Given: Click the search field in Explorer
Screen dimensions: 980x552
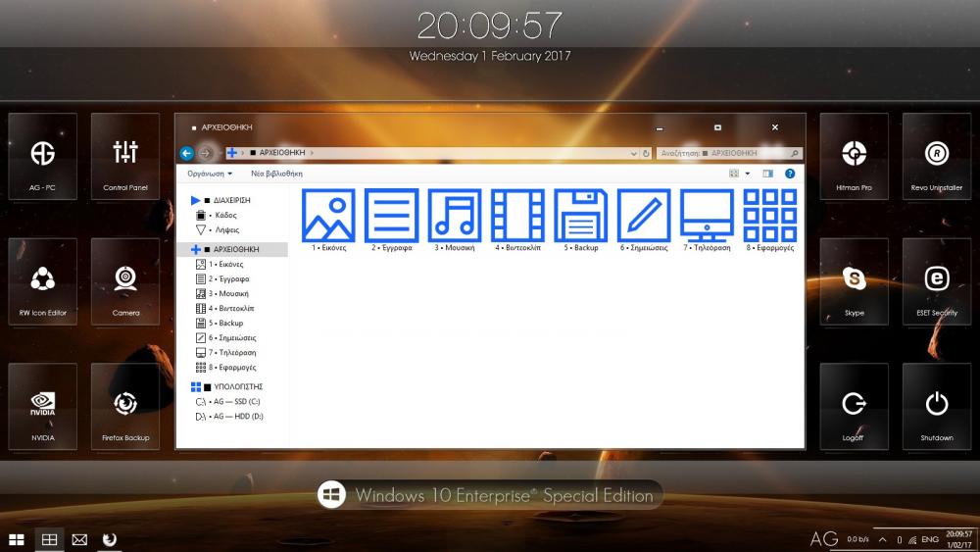Looking at the screenshot, I should [723, 153].
